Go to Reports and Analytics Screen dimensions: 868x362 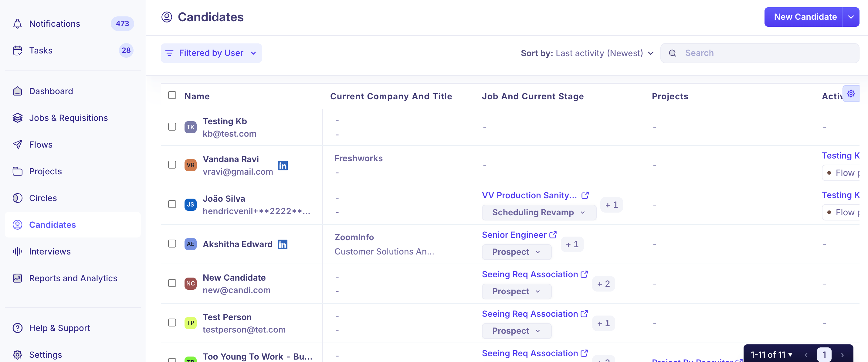[x=73, y=278]
